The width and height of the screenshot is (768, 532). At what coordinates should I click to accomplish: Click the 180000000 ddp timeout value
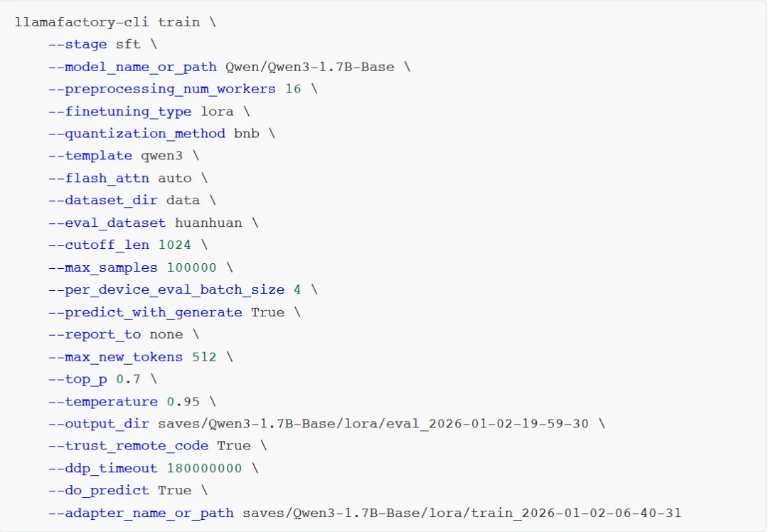tap(204, 468)
